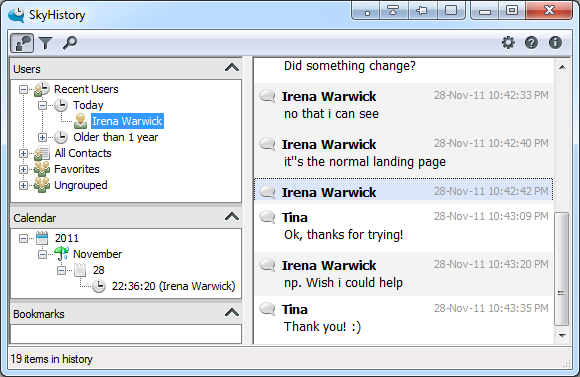Open help via question mark icon
This screenshot has height=377, width=580.
pyautogui.click(x=531, y=43)
